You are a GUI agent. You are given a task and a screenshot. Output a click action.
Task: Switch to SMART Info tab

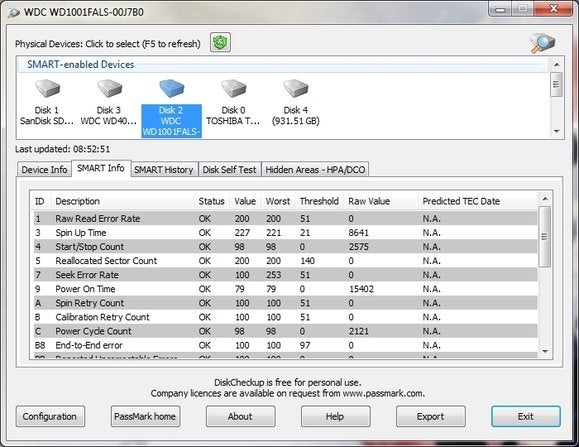[101, 168]
